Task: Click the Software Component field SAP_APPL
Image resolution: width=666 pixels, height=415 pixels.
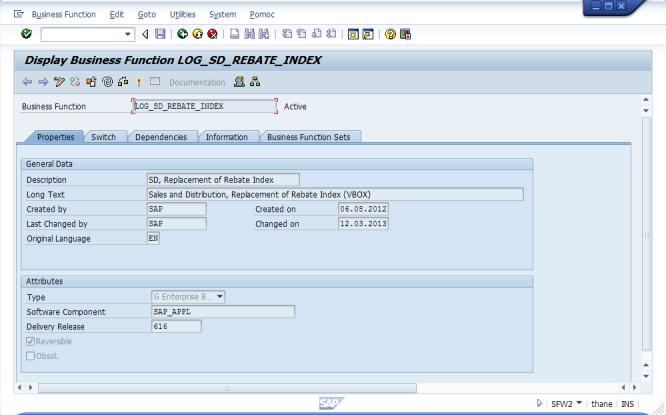Action: point(223,311)
